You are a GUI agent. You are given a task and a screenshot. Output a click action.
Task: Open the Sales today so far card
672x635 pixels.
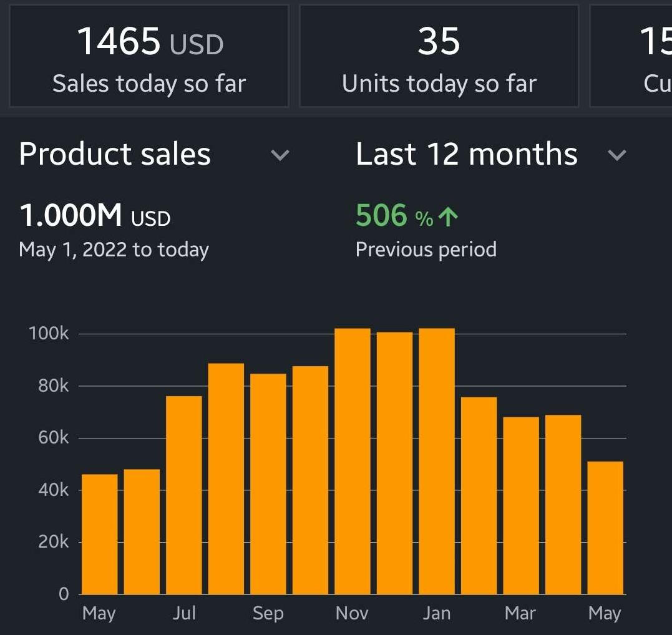149,56
